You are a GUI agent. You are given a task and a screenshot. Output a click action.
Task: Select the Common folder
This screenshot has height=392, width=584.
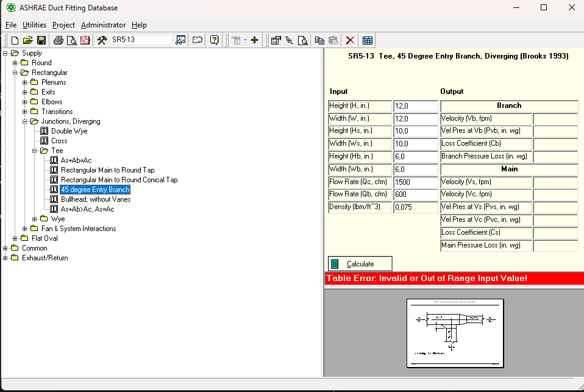pyautogui.click(x=34, y=248)
